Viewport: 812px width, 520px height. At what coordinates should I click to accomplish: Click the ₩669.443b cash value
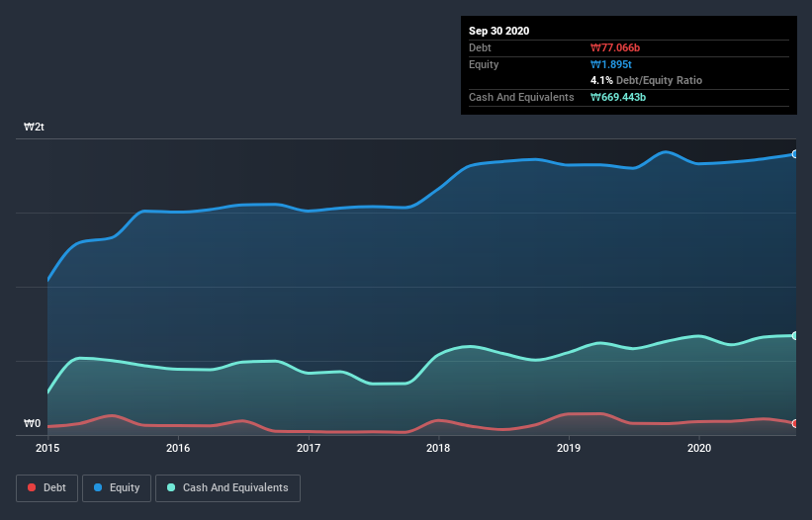pyautogui.click(x=618, y=97)
